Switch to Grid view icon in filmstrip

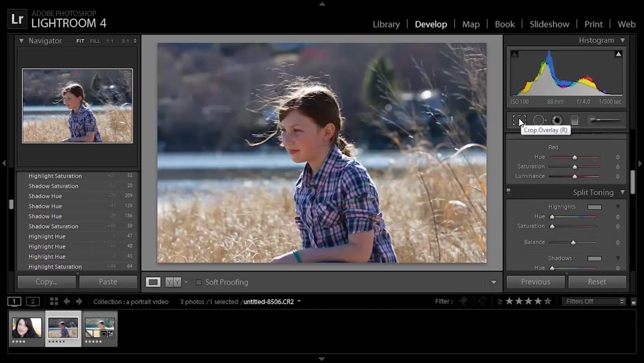[54, 301]
